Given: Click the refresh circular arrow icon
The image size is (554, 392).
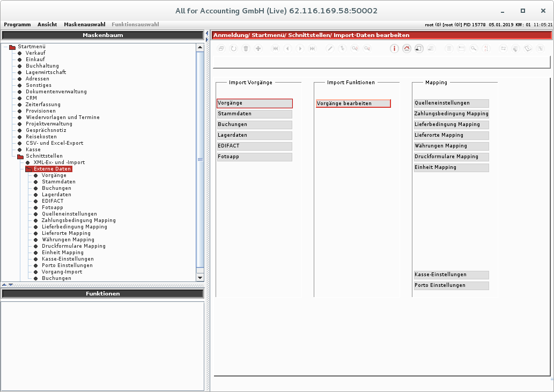Looking at the screenshot, I should click(x=233, y=48).
